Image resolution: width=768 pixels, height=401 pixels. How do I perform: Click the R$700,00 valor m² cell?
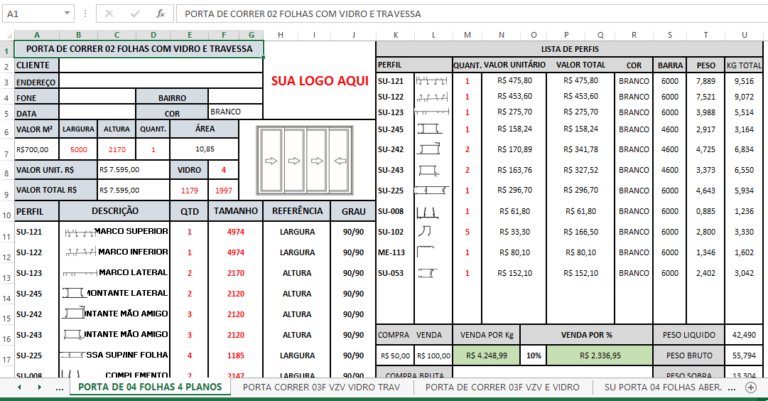coord(37,149)
